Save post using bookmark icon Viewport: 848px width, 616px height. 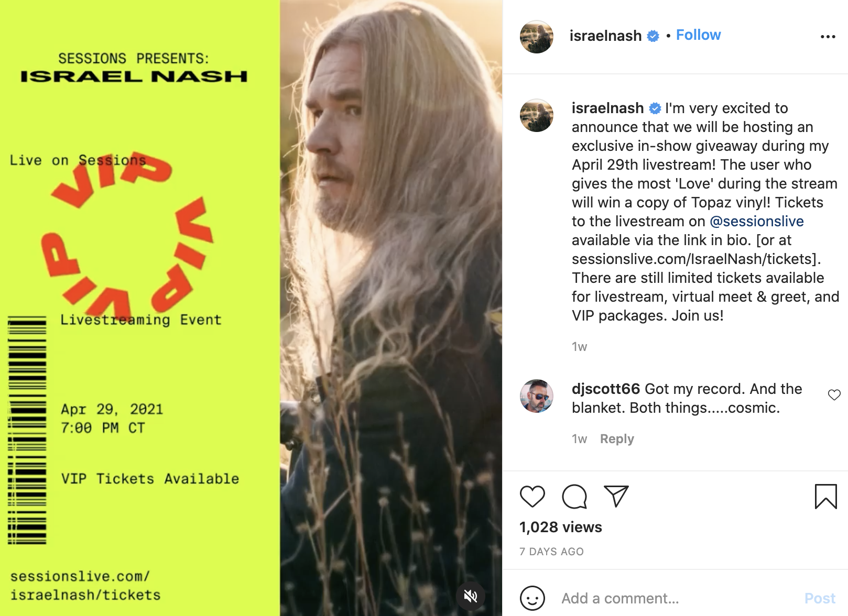(825, 496)
